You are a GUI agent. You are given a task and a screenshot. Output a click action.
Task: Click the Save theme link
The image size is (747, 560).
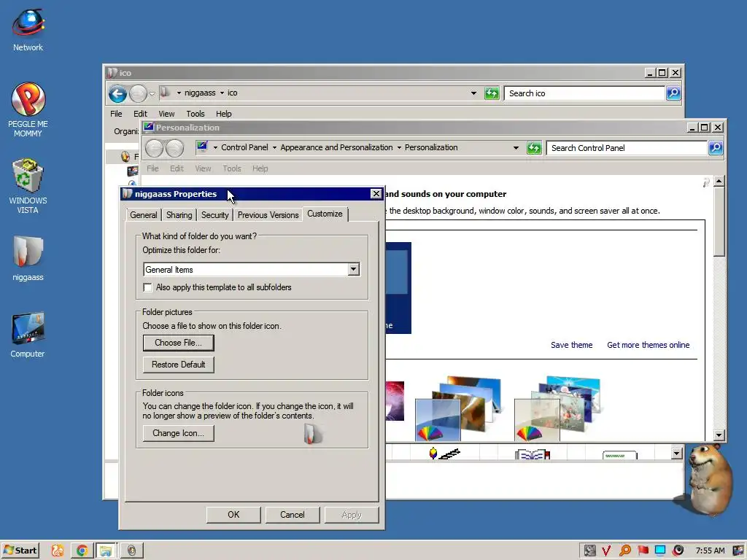click(572, 345)
